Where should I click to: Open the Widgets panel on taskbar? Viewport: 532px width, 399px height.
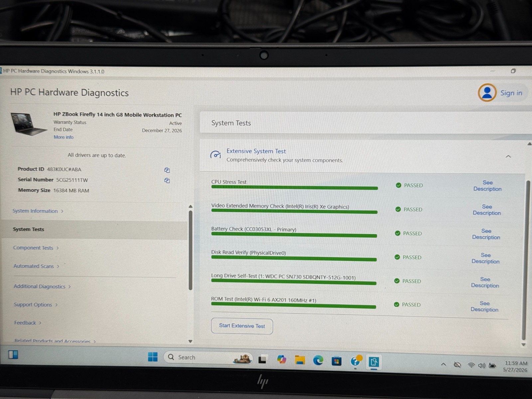coord(13,354)
